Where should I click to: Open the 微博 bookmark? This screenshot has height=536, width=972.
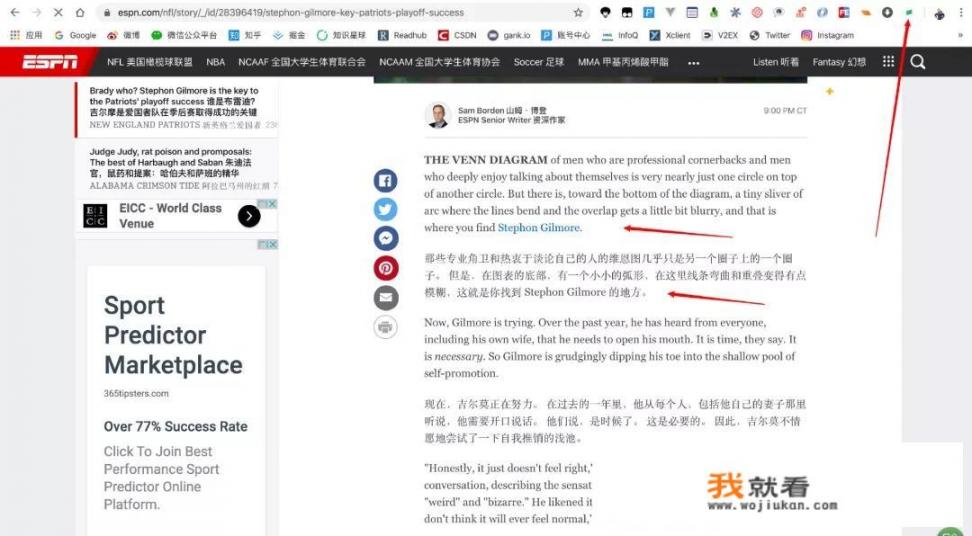(x=123, y=35)
